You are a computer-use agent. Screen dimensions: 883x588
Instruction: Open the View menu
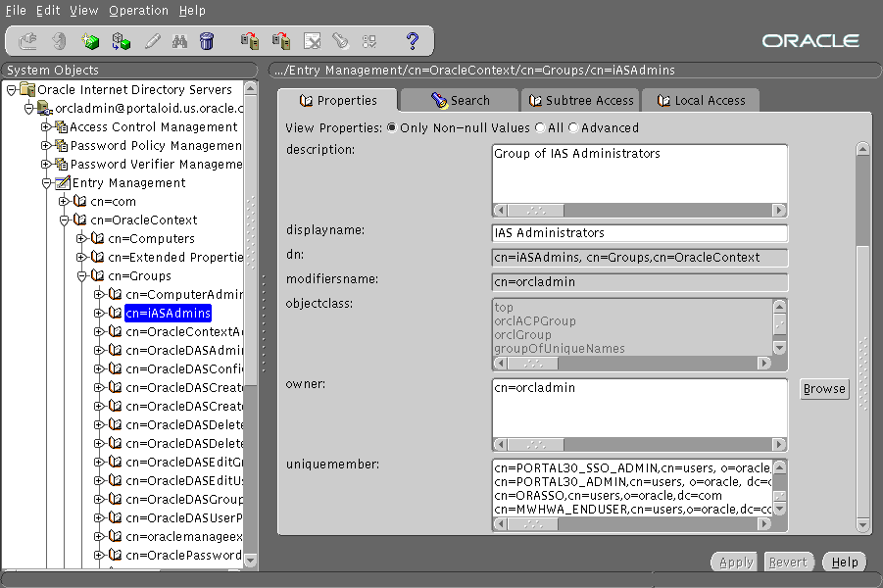84,10
